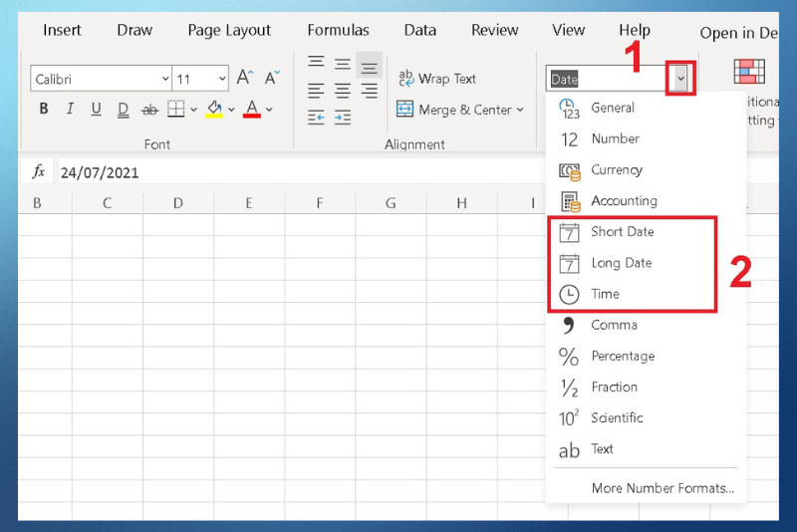Choose Currency format option

tap(646, 169)
